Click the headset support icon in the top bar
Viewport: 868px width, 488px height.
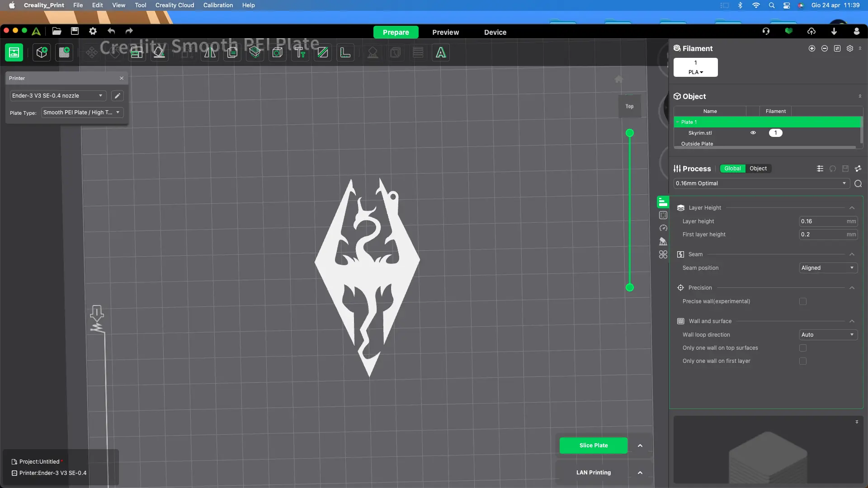tap(766, 31)
